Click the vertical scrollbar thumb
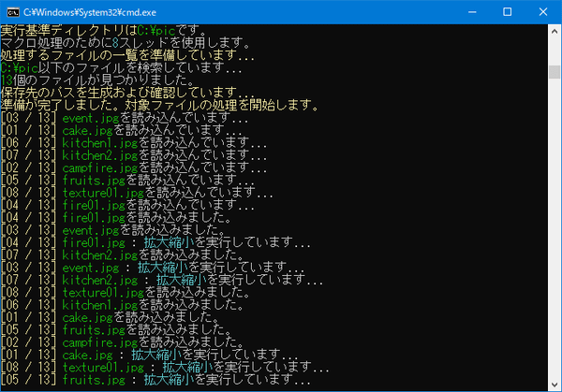This screenshot has height=392, width=562. 555,72
